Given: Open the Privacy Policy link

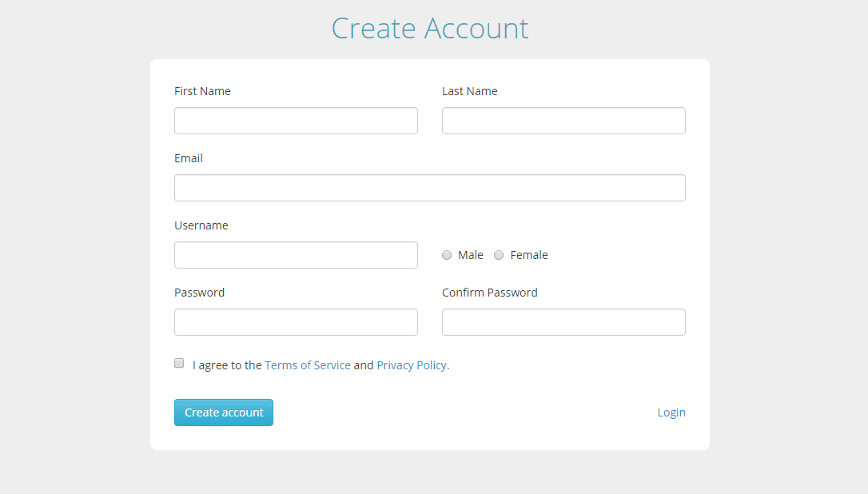Looking at the screenshot, I should [412, 365].
